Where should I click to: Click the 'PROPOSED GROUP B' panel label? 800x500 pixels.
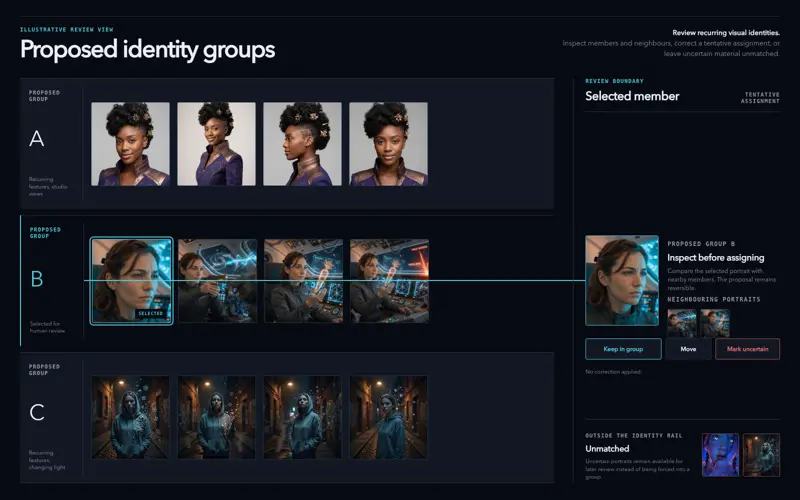click(702, 244)
